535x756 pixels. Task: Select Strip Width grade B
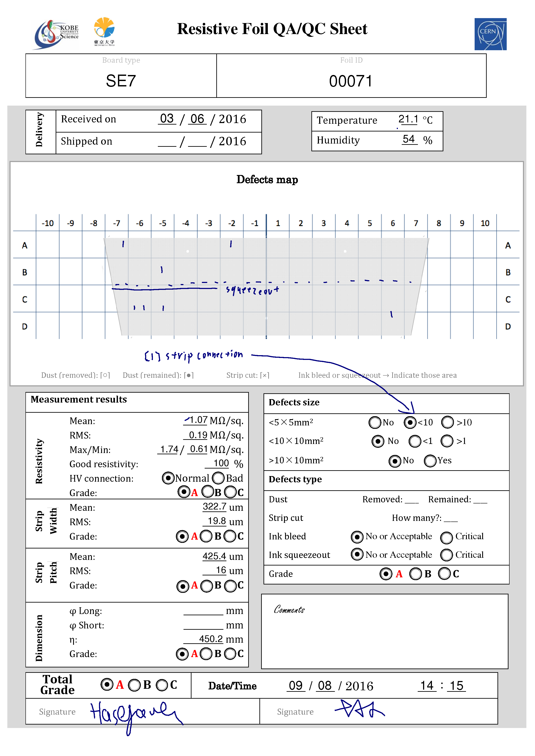[206, 536]
